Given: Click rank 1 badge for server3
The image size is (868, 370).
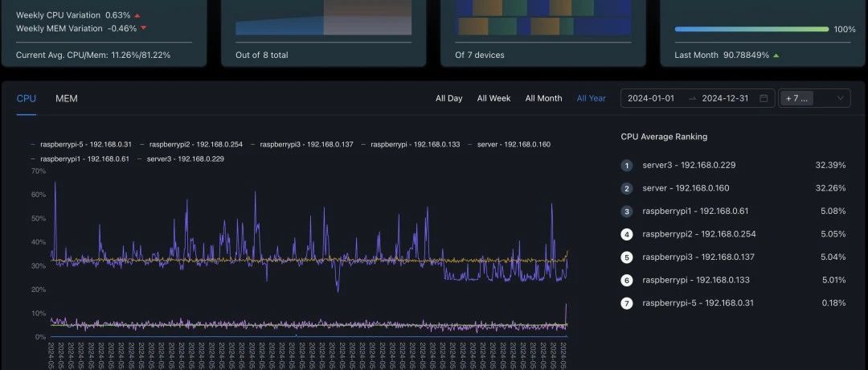Looking at the screenshot, I should point(627,166).
